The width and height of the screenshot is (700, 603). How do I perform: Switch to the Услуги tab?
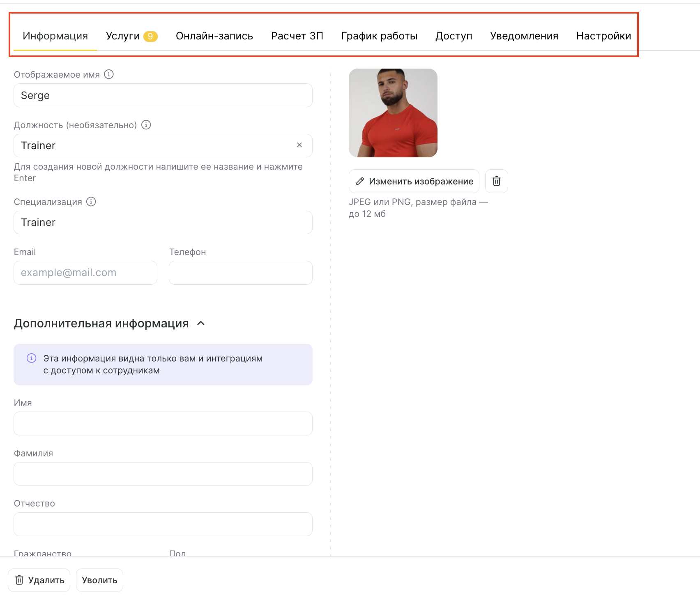click(x=131, y=36)
